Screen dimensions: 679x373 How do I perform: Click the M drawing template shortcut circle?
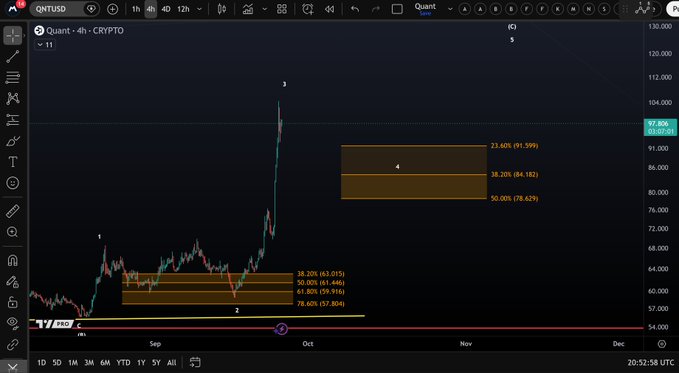(x=573, y=9)
